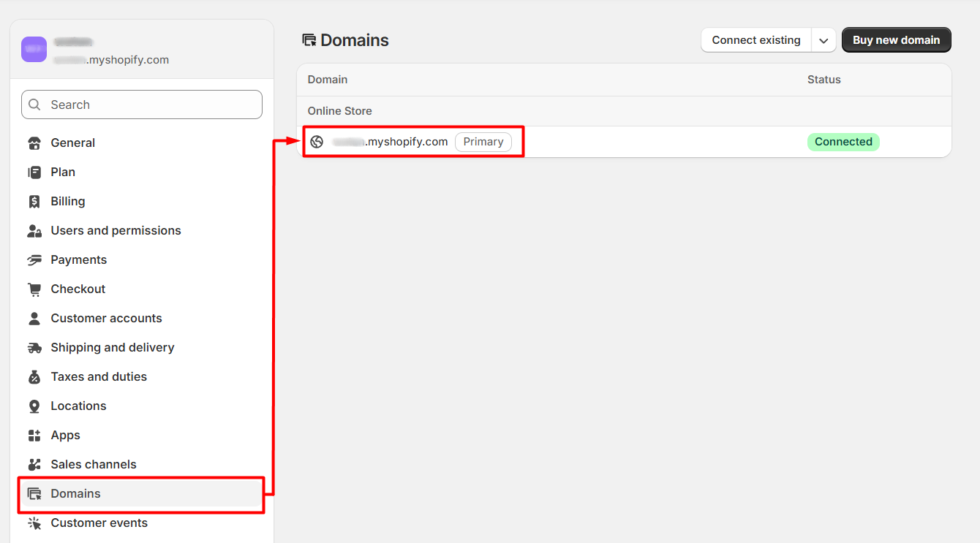Click the Locations pin icon
The width and height of the screenshot is (980, 543).
34,406
